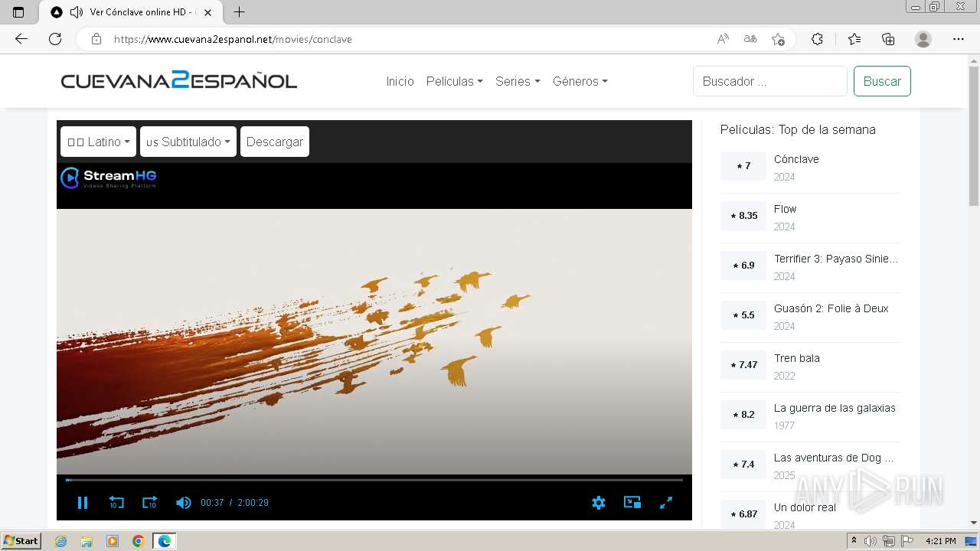The width and height of the screenshot is (980, 551).
Task: Select the Ver Cónclave online HD tab
Action: click(130, 12)
